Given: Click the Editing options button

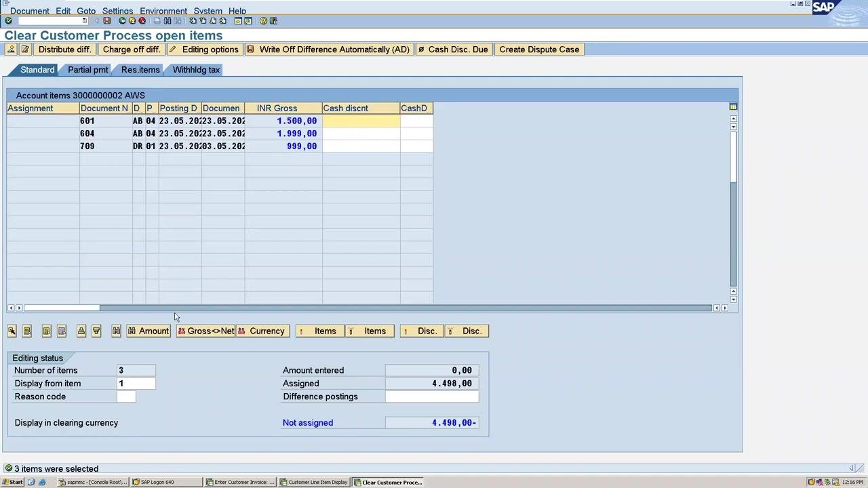Looking at the screenshot, I should pyautogui.click(x=203, y=49).
